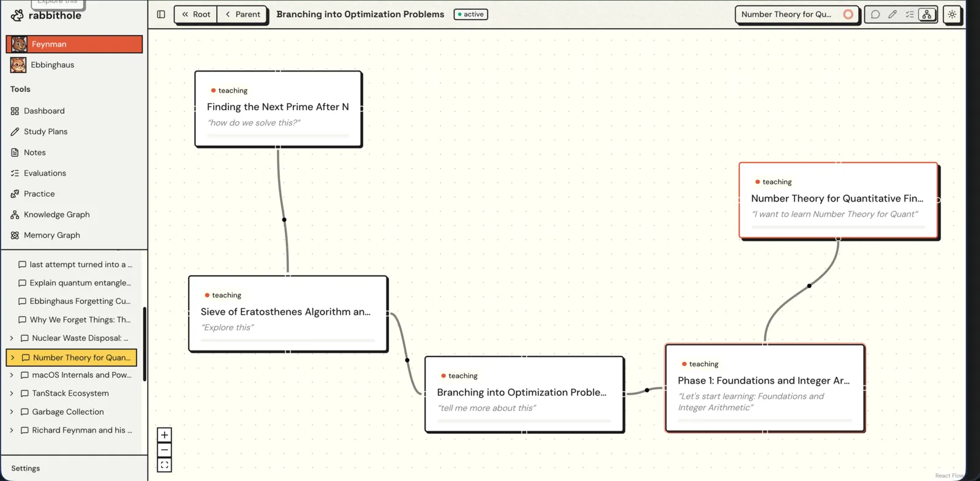Image resolution: width=980 pixels, height=481 pixels.
Task: Expand macOS Internals and Pow... chevron
Action: (12, 375)
